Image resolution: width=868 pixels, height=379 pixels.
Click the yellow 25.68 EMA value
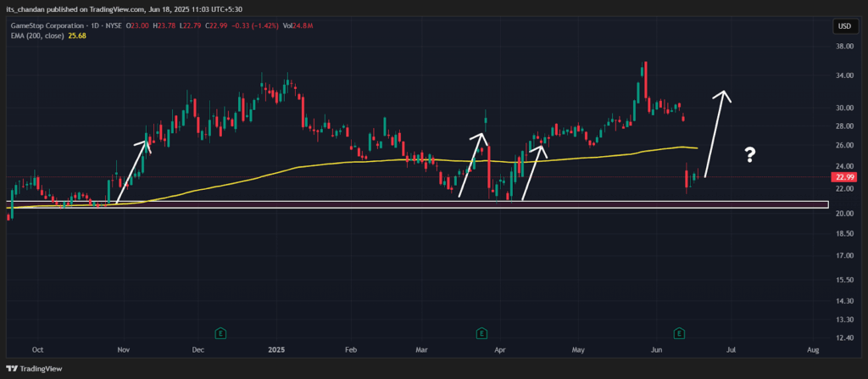77,36
